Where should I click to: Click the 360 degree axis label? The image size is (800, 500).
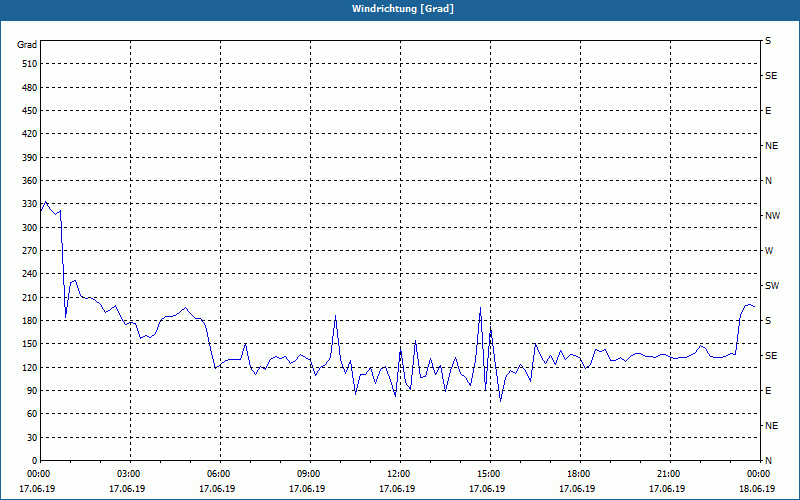point(30,181)
